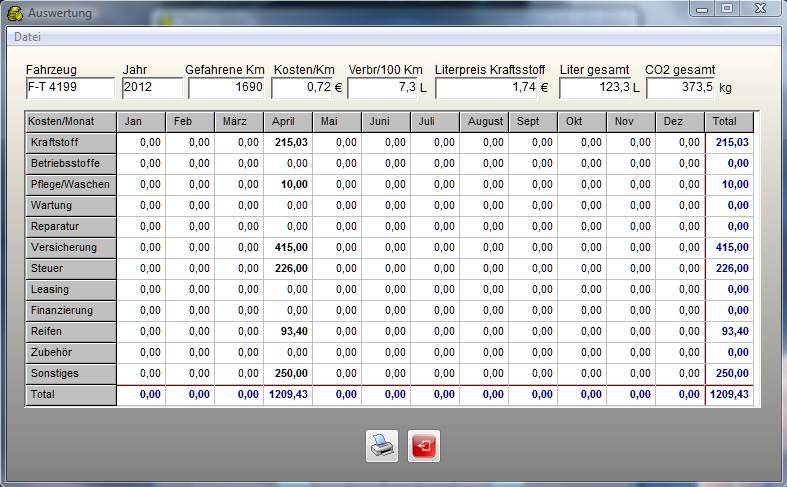The image size is (787, 487).
Task: Open the Datei menu
Action: pyautogui.click(x=27, y=37)
